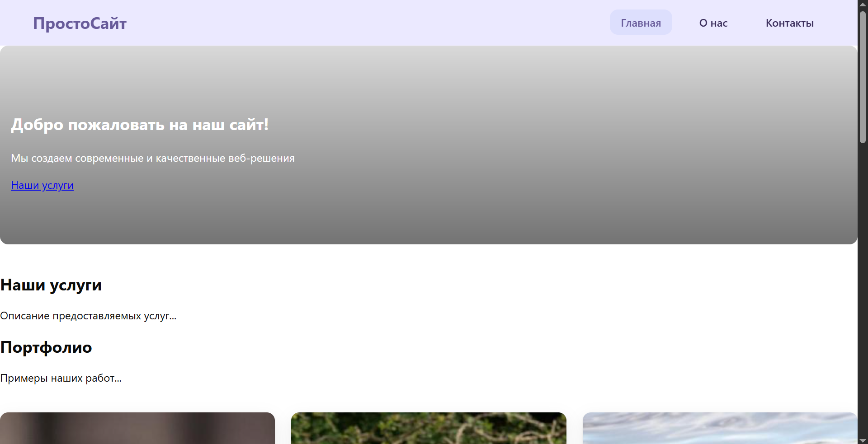868x444 pixels.
Task: Click the Описание предоставляемых услуг text
Action: [x=88, y=316]
